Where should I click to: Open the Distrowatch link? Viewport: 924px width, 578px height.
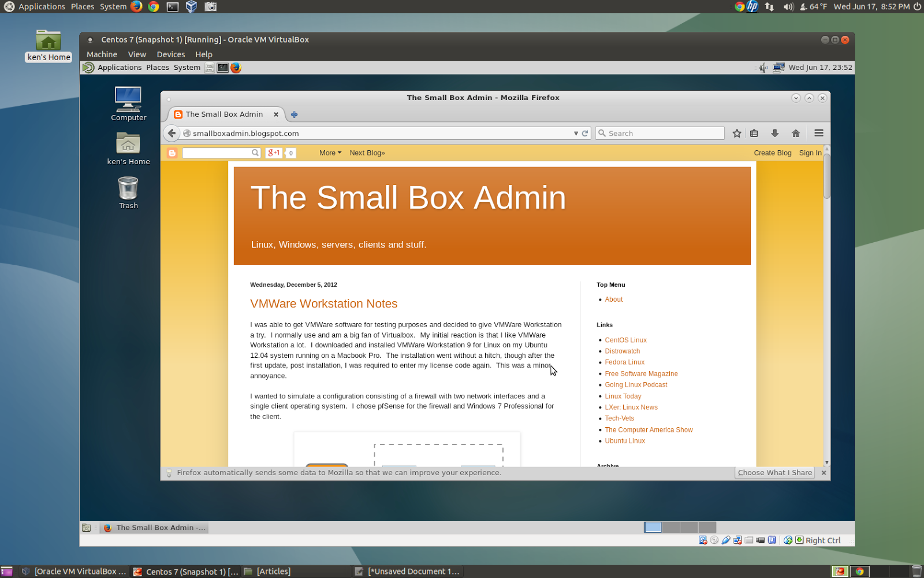click(x=622, y=351)
